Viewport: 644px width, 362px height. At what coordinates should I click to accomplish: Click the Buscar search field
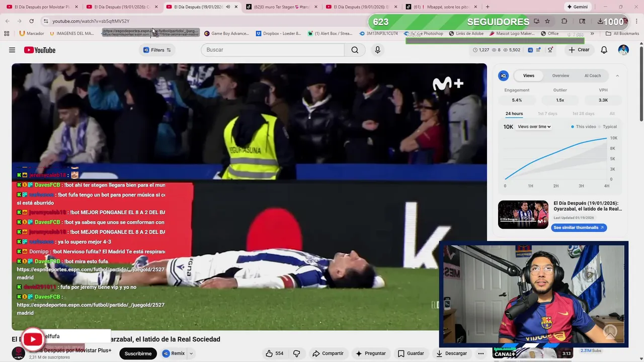273,50
